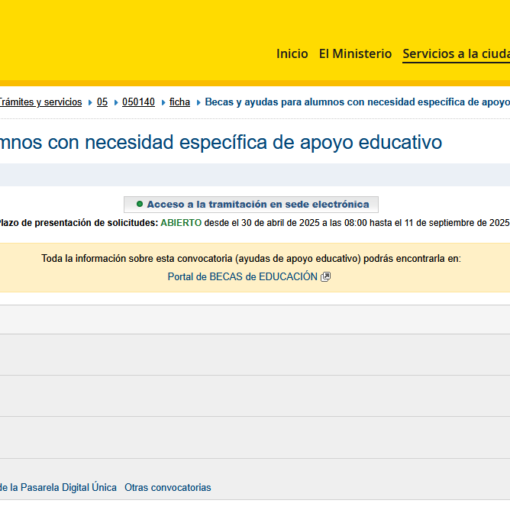Click the breadcrumb arrow before Becas y ayudas

pyautogui.click(x=198, y=103)
